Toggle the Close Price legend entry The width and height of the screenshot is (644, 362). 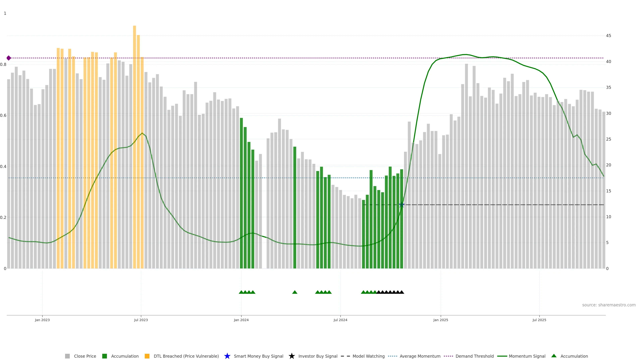(85, 356)
